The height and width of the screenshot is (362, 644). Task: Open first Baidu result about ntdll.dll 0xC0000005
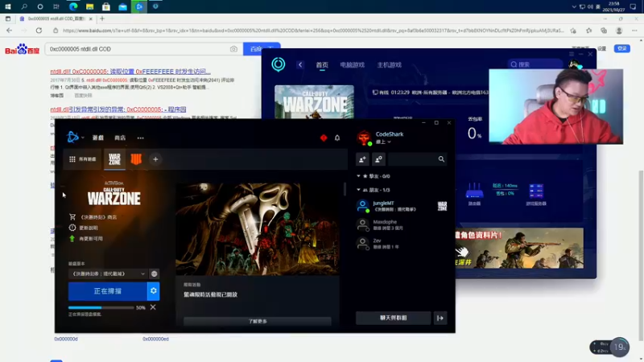point(130,72)
